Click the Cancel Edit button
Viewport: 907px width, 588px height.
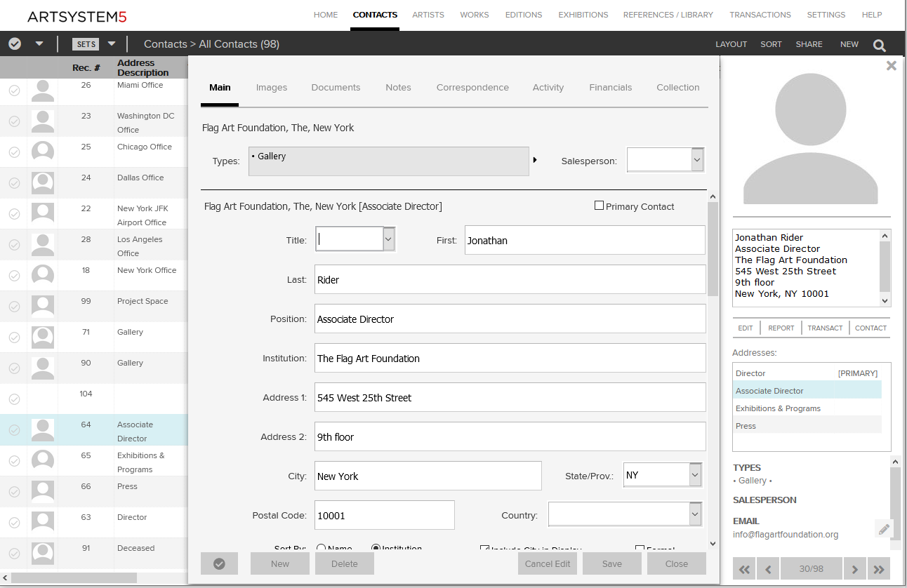pyautogui.click(x=548, y=563)
